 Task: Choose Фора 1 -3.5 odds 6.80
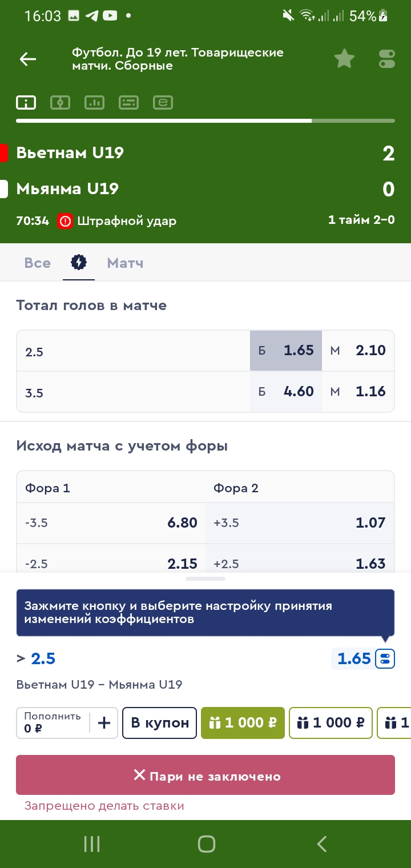(111, 523)
